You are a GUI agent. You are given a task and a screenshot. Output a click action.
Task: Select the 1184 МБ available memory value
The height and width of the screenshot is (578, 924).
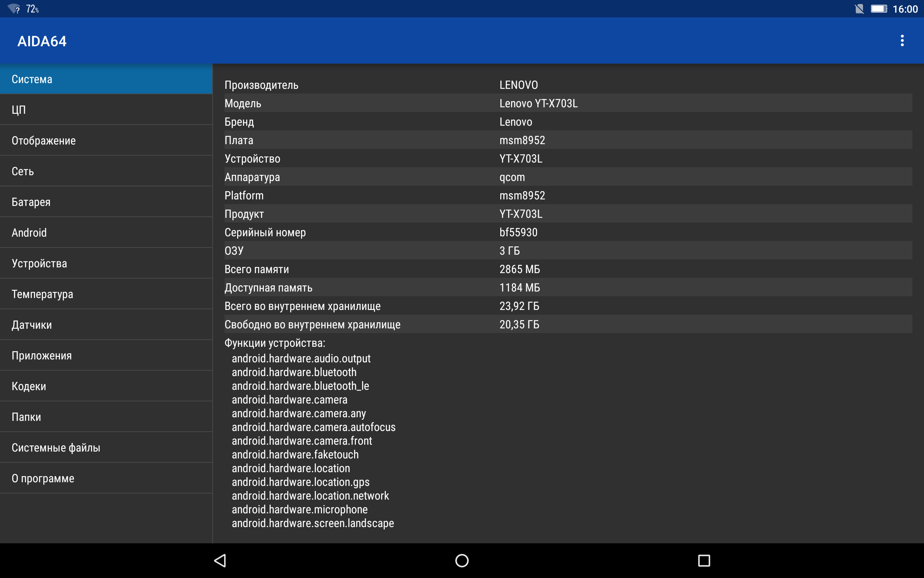(520, 288)
